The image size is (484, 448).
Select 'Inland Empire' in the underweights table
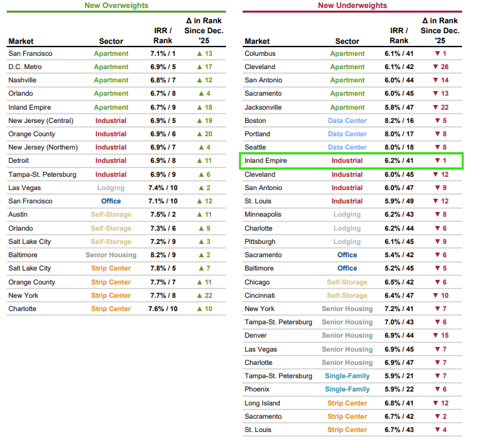[265, 160]
